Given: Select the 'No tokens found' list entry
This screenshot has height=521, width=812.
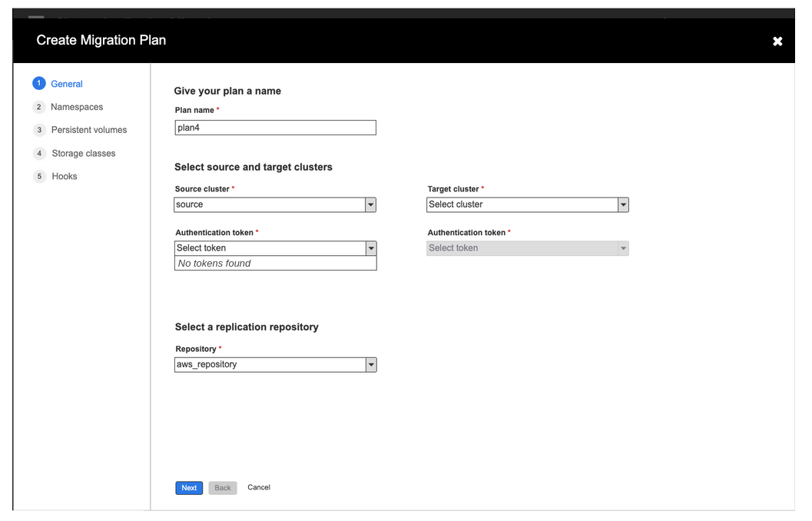Looking at the screenshot, I should 275,264.
